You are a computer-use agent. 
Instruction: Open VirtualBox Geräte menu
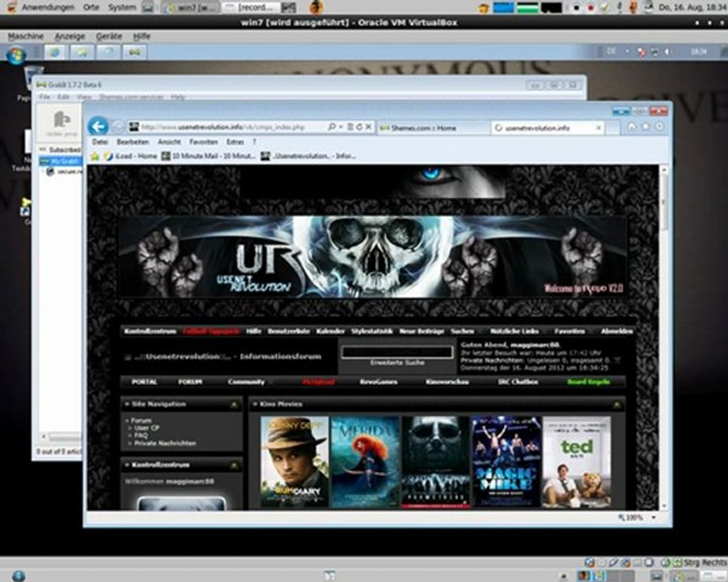[x=109, y=36]
